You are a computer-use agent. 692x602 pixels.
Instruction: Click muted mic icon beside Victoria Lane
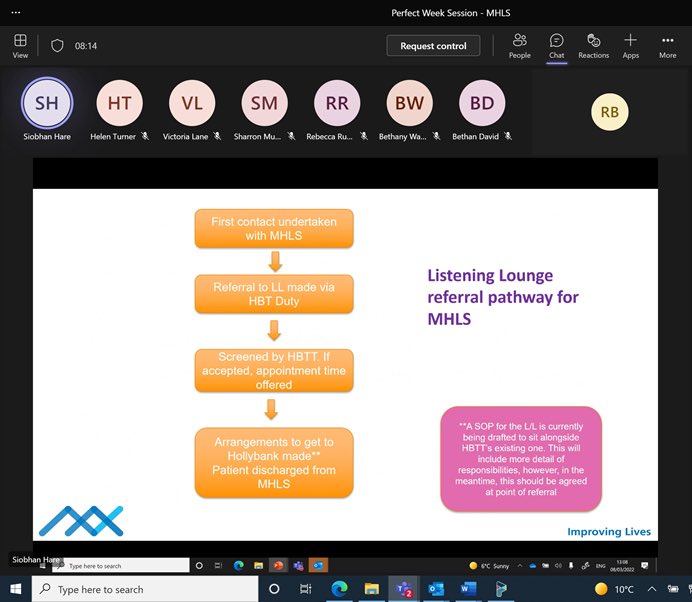pos(217,136)
